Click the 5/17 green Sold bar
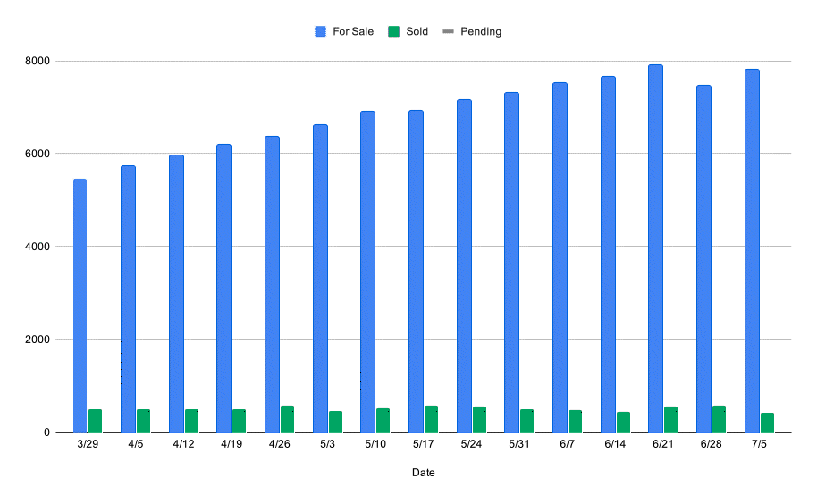 [x=431, y=419]
